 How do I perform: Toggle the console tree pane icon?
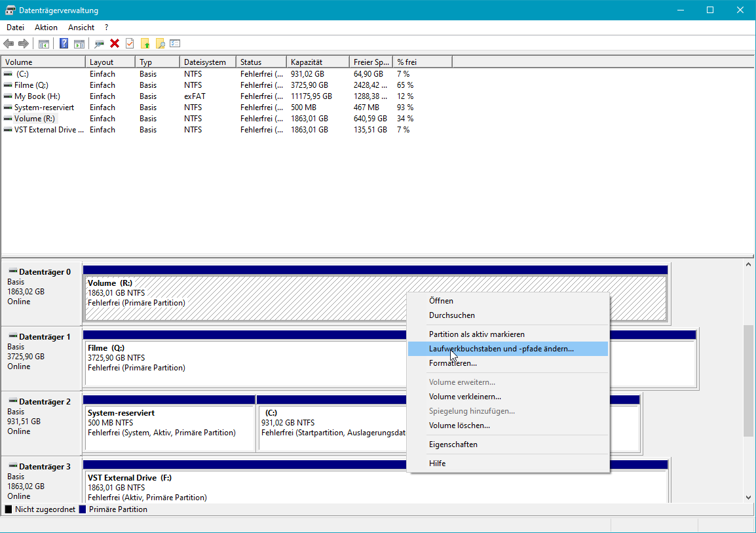tap(44, 44)
